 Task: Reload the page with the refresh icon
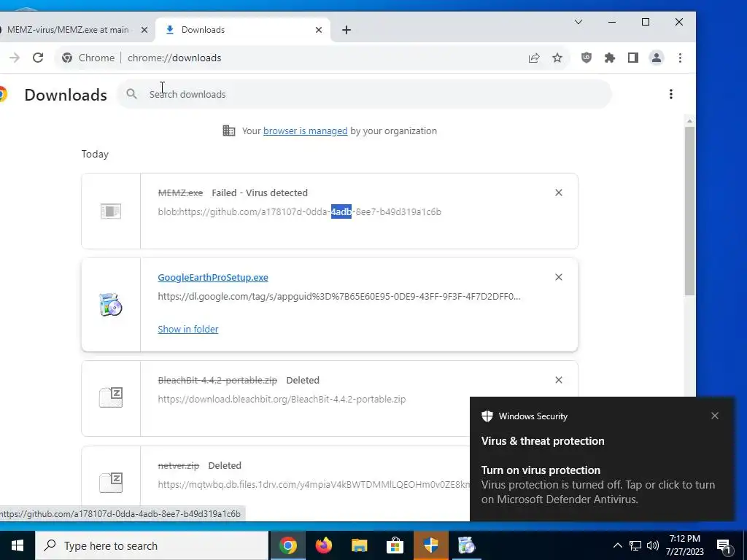[38, 58]
